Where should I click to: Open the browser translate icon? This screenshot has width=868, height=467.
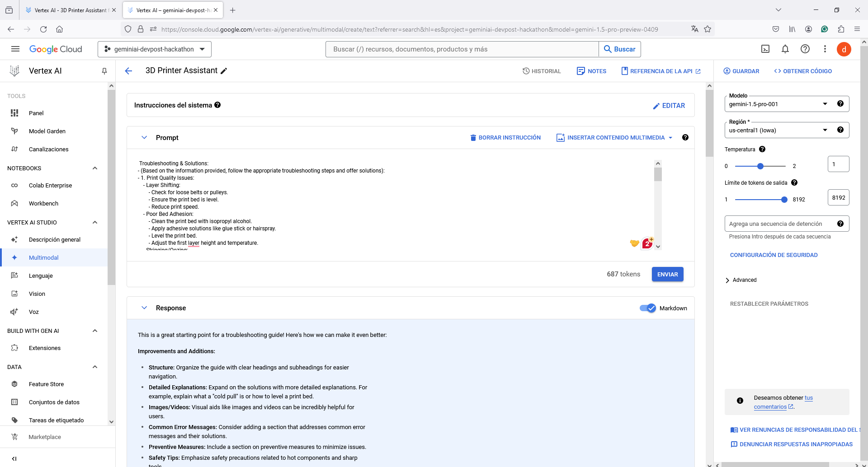[695, 29]
